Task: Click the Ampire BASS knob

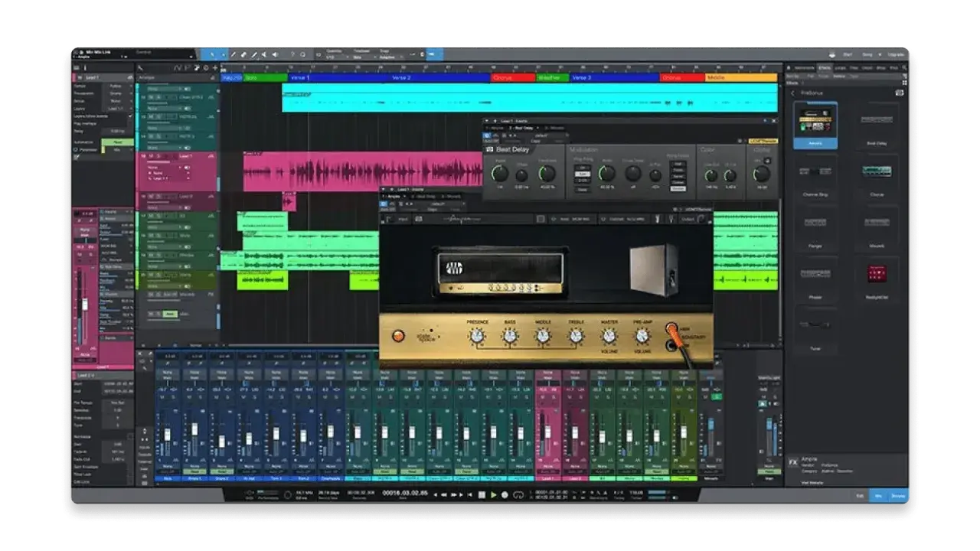Action: click(510, 335)
